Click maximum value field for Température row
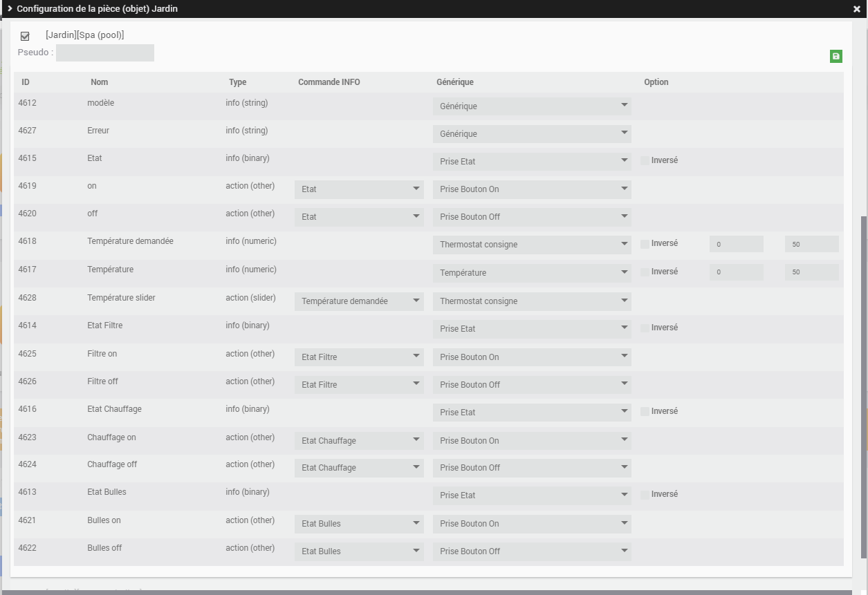 (x=811, y=272)
